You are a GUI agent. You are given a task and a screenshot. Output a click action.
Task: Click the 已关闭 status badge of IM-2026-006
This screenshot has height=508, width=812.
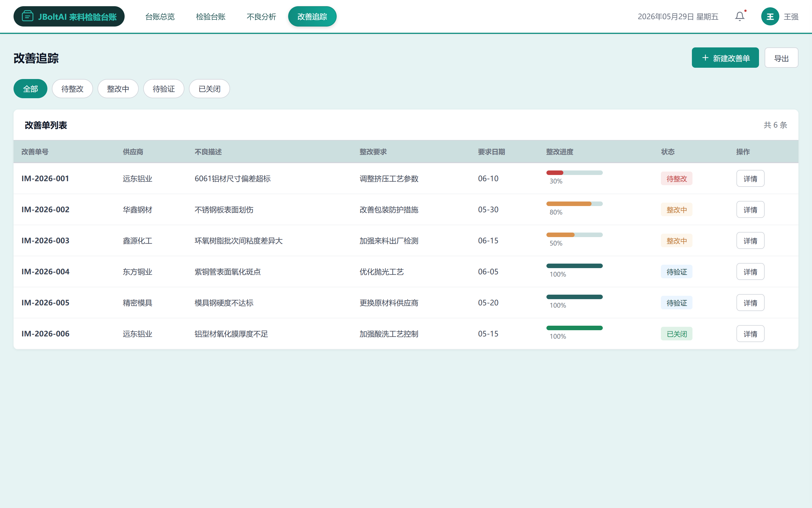(676, 334)
